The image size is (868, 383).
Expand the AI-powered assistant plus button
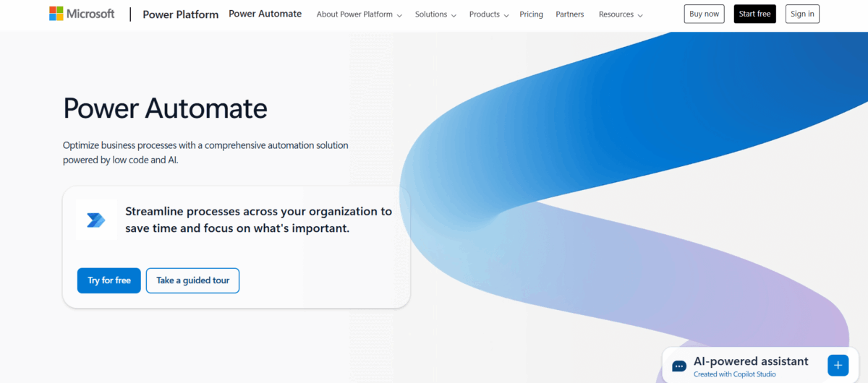(x=838, y=365)
